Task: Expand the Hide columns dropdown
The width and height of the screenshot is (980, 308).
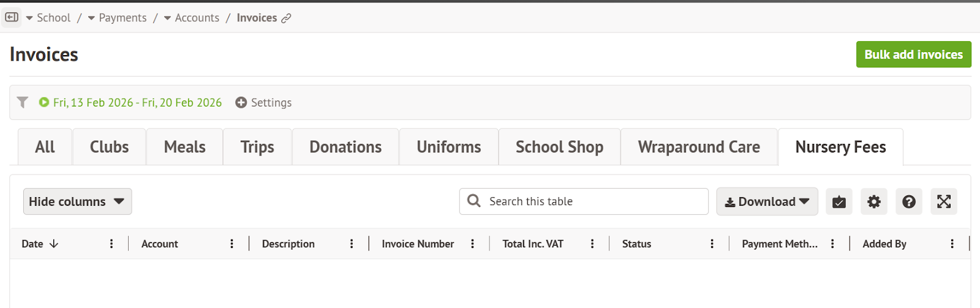Action: (77, 201)
